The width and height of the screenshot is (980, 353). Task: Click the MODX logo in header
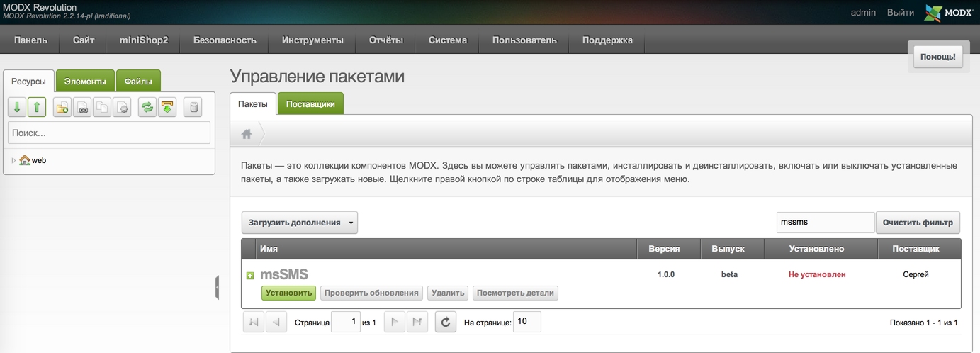949,13
